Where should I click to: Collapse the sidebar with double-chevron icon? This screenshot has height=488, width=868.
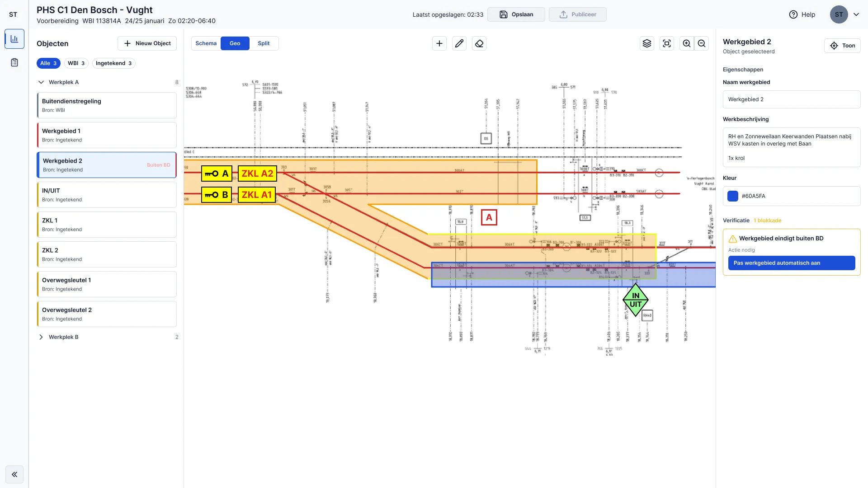[x=14, y=474]
